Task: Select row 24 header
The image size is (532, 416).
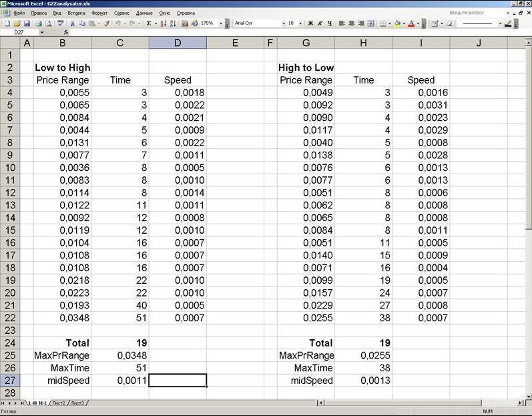Action: (x=9, y=343)
